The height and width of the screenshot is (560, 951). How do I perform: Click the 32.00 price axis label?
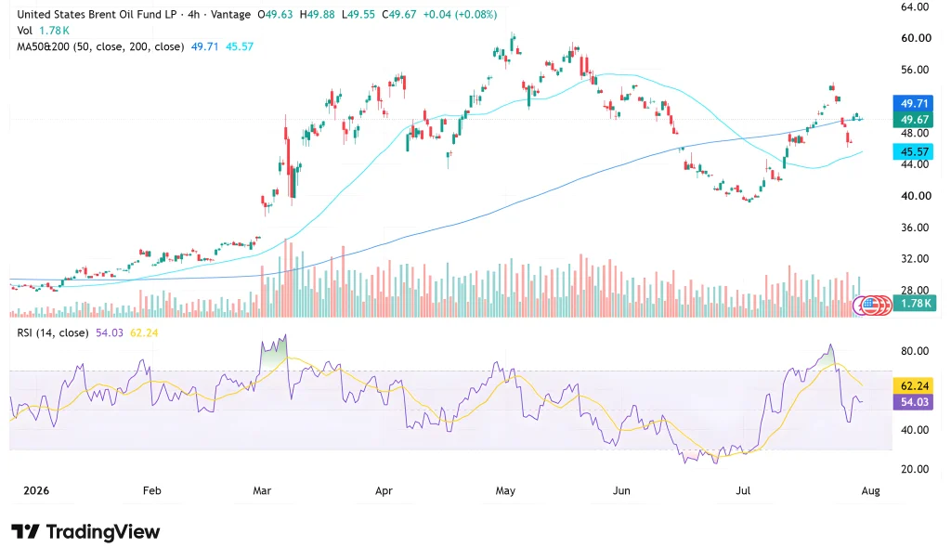click(915, 258)
